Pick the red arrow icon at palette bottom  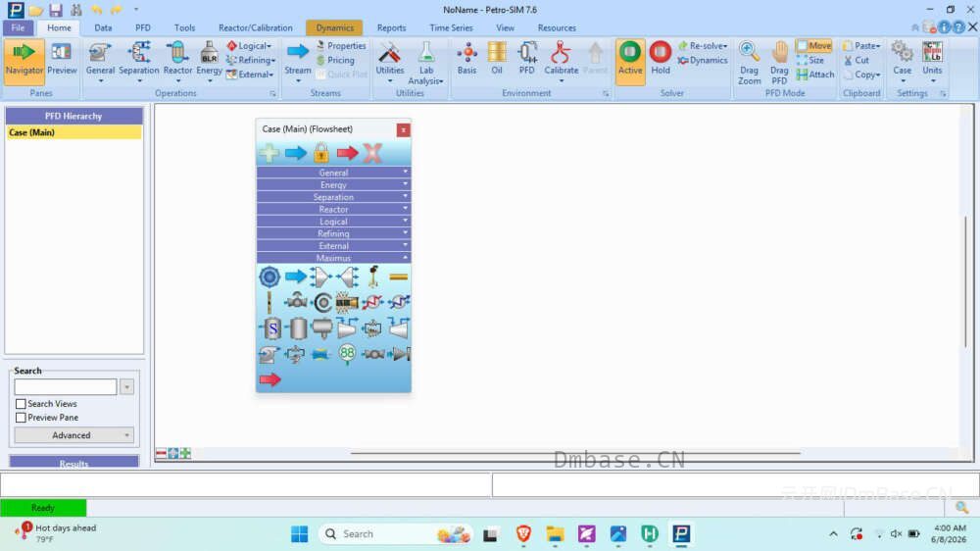pos(270,379)
